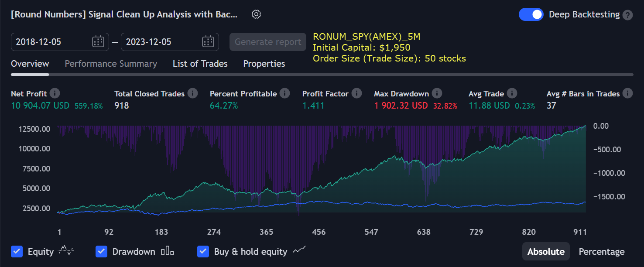Open the end date calendar picker icon
Image resolution: width=644 pixels, height=267 pixels.
pos(208,42)
